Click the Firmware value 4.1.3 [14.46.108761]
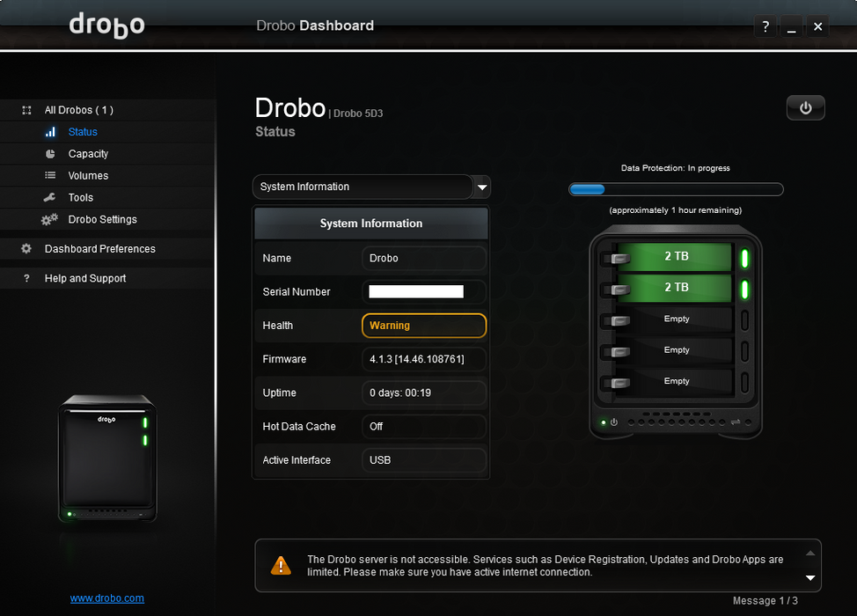The height and width of the screenshot is (616, 857). (423, 359)
